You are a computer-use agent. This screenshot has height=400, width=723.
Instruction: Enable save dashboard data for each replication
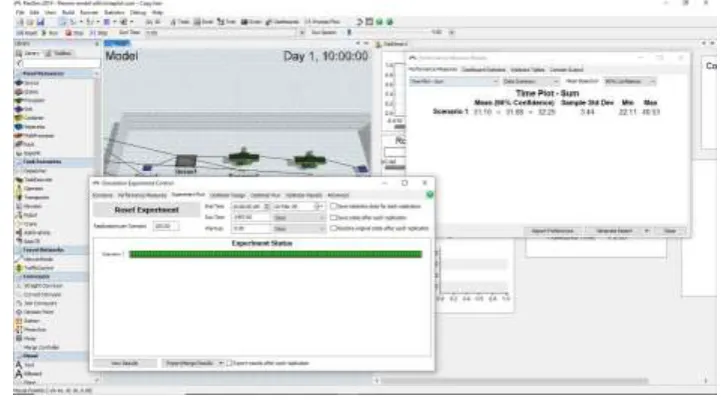(x=333, y=206)
